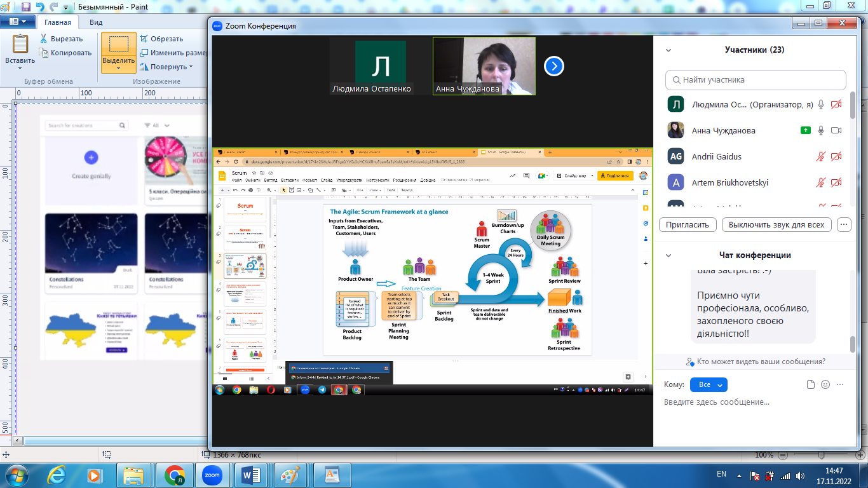
Task: Open the emoji smiley picker in chat
Action: coord(825,384)
